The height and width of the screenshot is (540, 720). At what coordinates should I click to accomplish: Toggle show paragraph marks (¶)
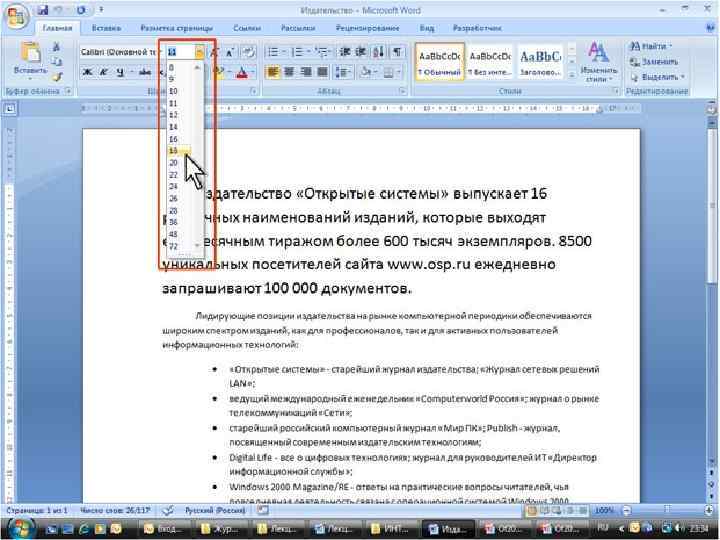click(x=397, y=52)
